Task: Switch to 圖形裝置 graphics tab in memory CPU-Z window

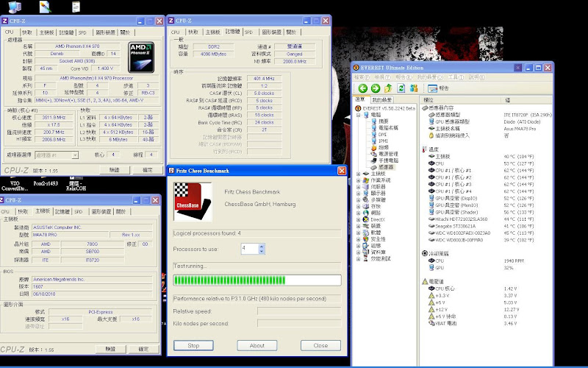Action: coord(271,32)
